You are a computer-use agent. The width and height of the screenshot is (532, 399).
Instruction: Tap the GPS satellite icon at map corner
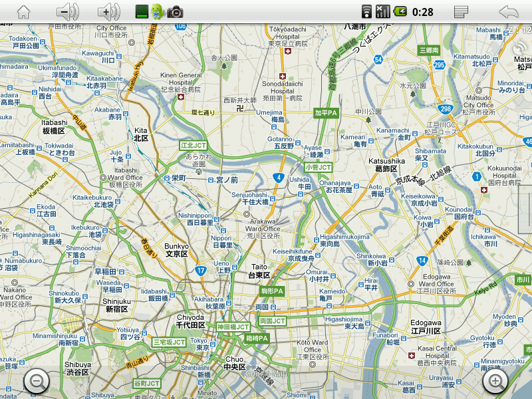pyautogui.click(x=520, y=48)
